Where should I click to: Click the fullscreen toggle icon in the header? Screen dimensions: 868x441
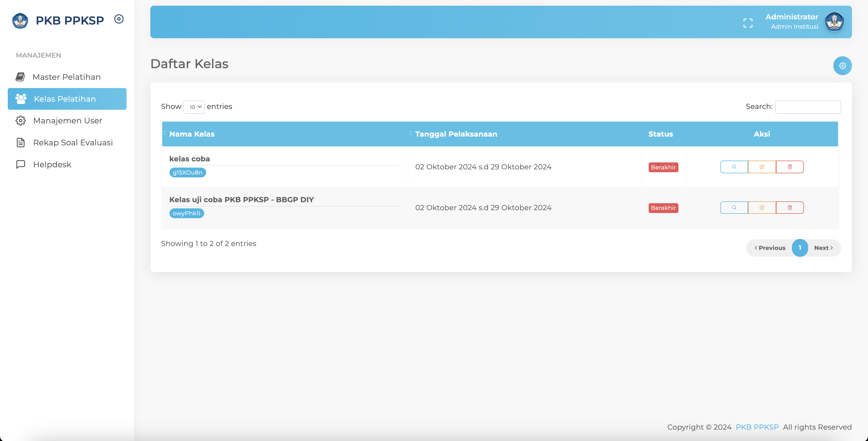coord(748,23)
